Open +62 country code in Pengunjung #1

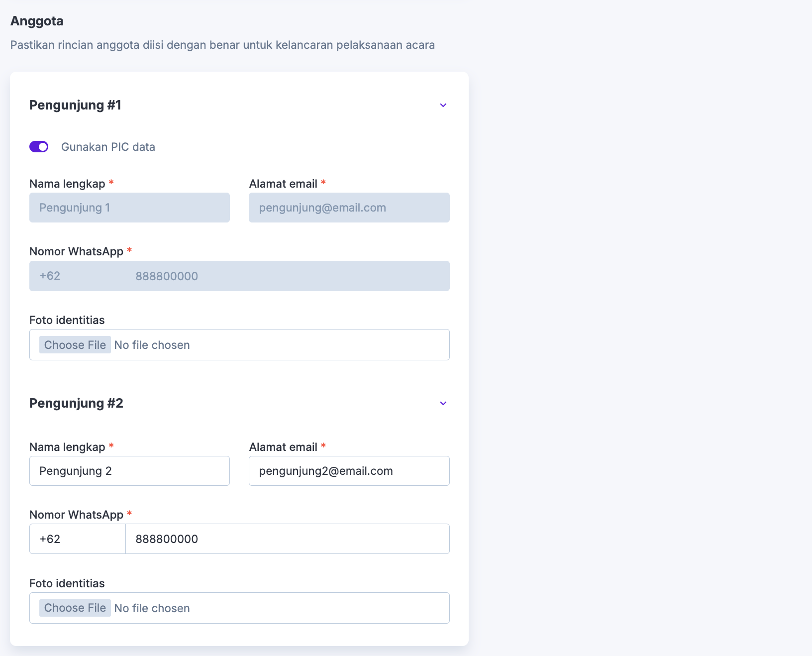click(x=77, y=276)
